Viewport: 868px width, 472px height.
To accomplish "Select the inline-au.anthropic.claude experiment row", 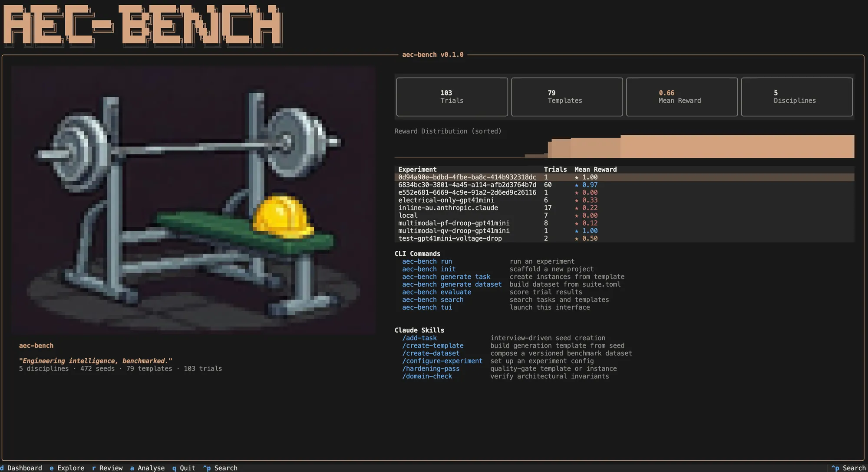I will pos(624,208).
